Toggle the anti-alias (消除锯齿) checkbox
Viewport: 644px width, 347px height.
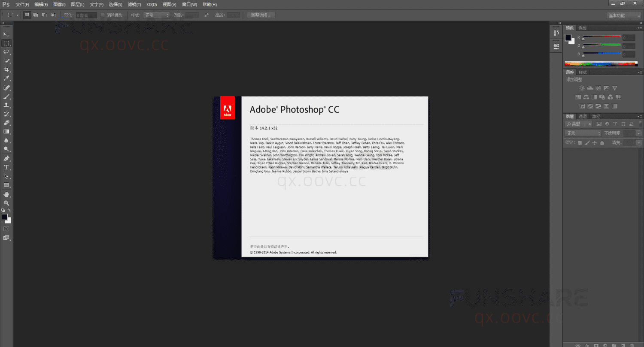pos(103,15)
